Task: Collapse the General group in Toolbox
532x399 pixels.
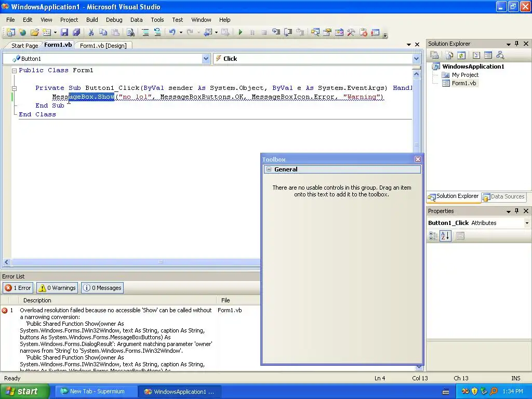Action: coord(269,169)
